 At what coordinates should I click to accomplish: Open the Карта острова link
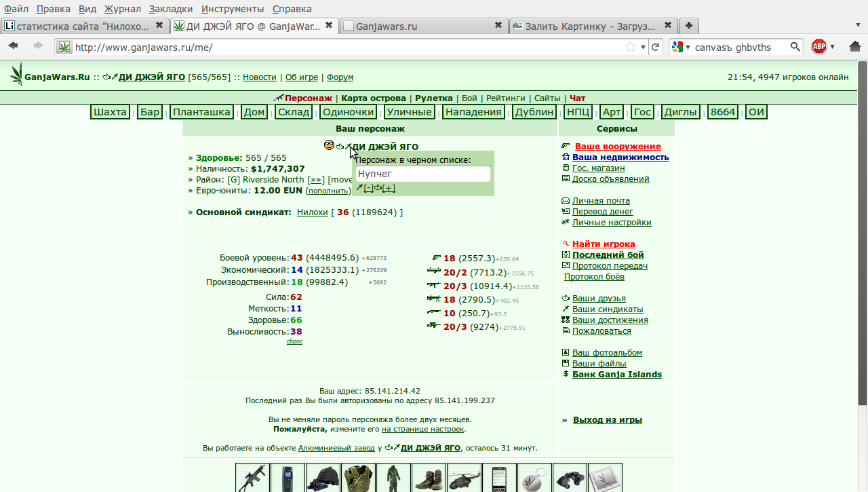374,98
